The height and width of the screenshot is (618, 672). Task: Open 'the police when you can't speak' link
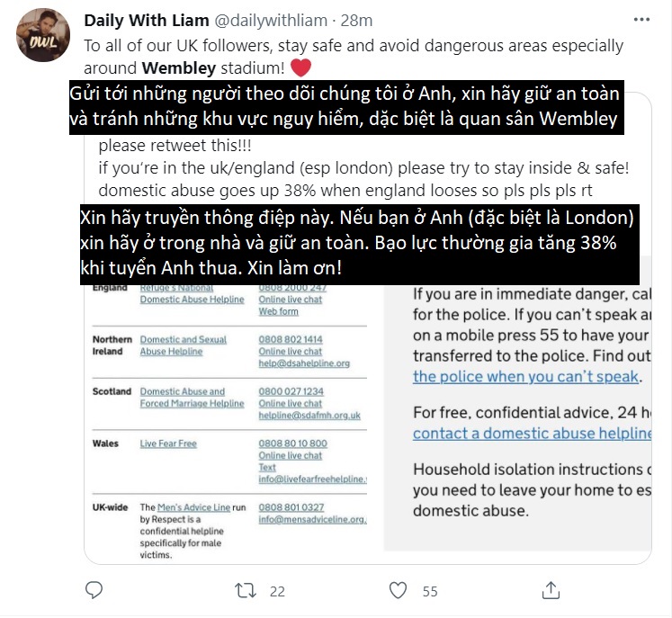526,376
